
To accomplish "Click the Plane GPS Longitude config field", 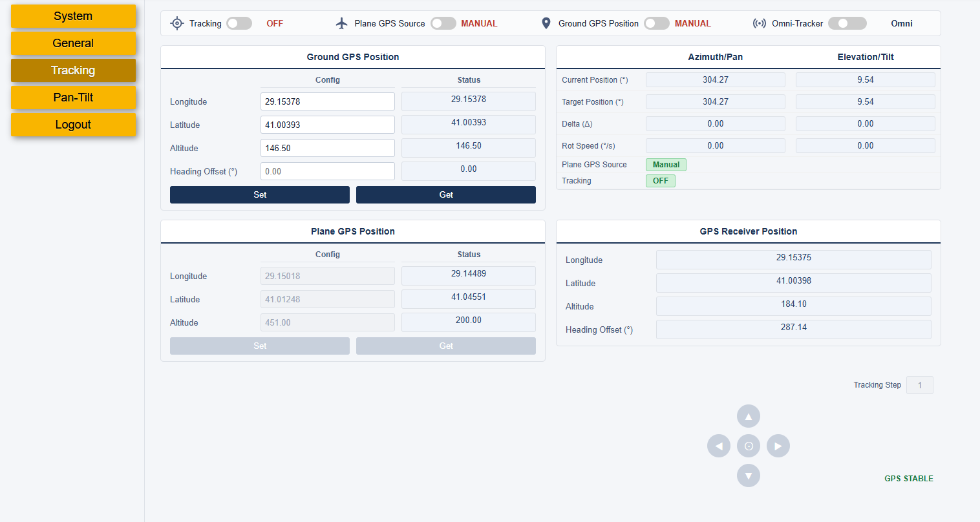I will click(x=328, y=276).
